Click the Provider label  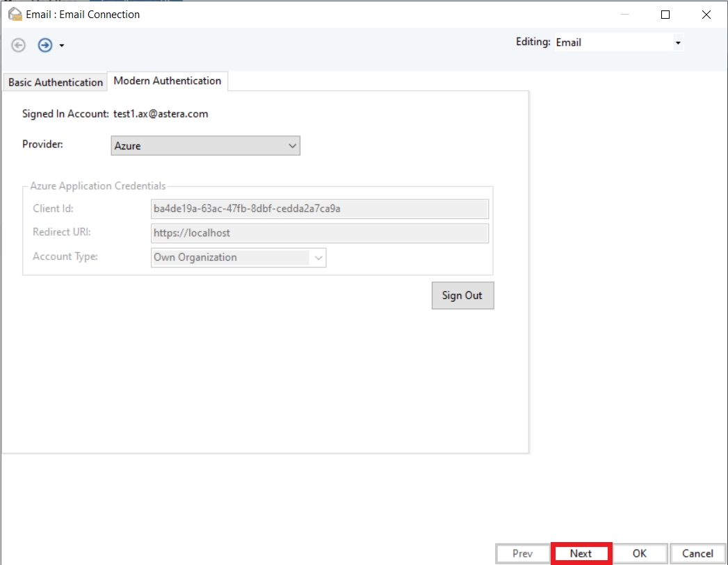coord(42,145)
